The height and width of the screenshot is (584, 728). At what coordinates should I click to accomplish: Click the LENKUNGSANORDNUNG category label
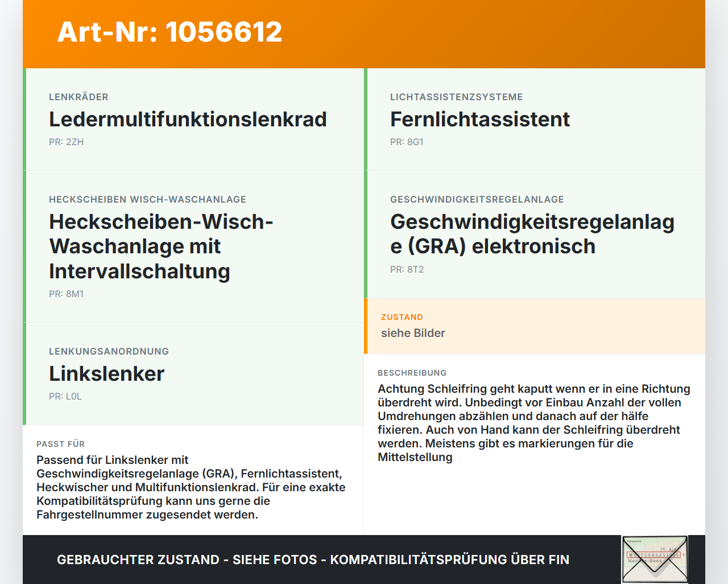pyautogui.click(x=109, y=351)
